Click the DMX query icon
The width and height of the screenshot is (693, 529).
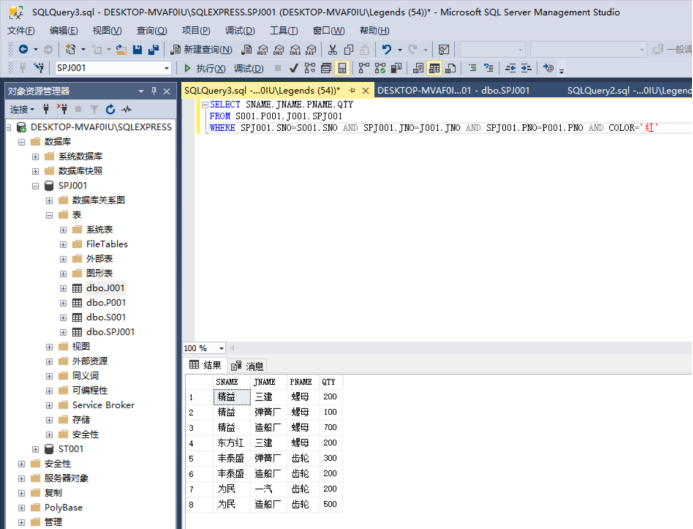coord(278,49)
